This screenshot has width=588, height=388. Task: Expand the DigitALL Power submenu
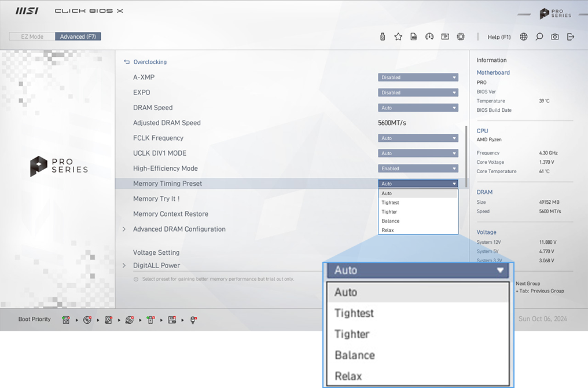(x=156, y=265)
